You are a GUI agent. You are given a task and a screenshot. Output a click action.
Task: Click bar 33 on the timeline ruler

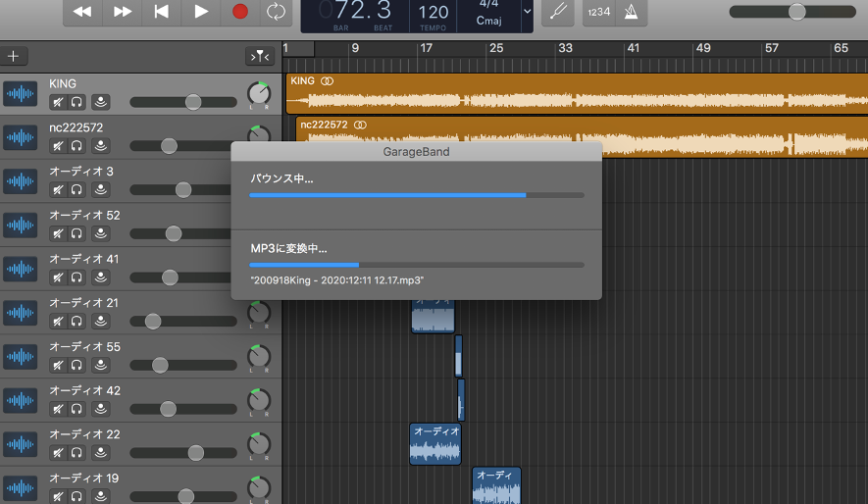pyautogui.click(x=565, y=48)
